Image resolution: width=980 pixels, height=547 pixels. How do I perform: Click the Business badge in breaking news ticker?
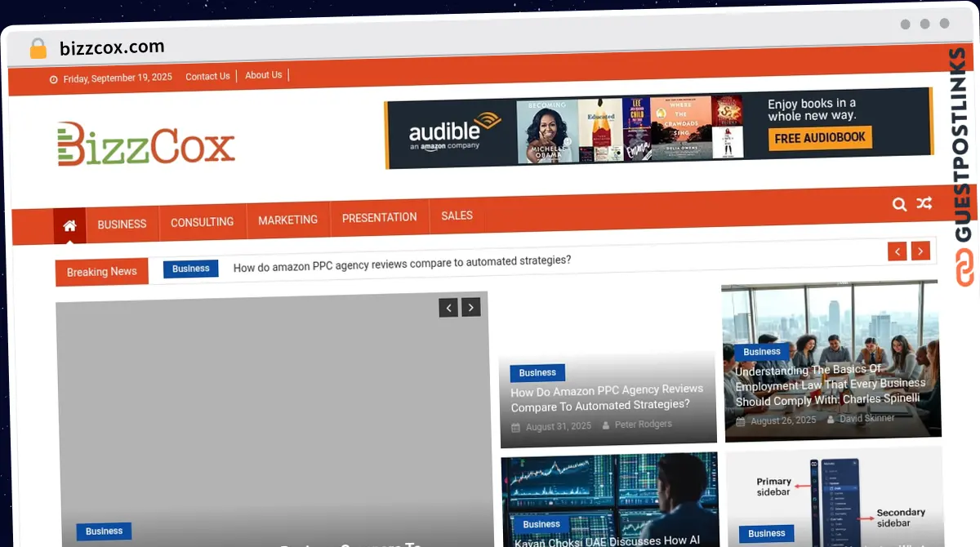(190, 268)
